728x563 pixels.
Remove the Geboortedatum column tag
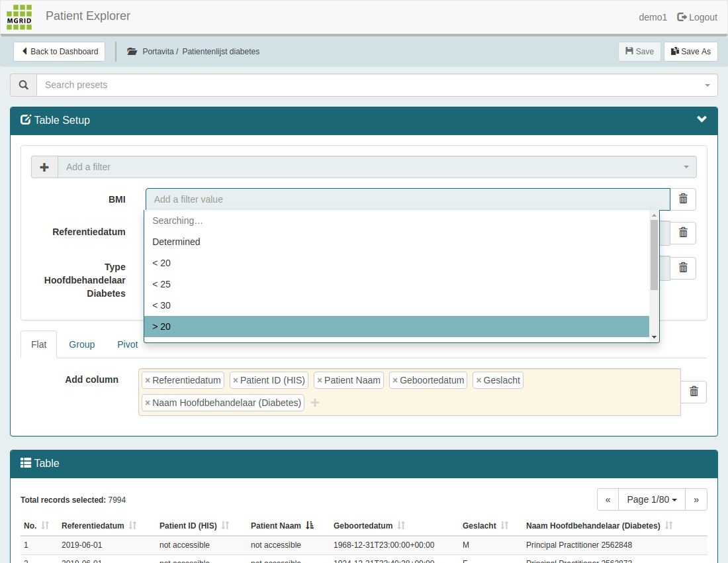pos(395,380)
